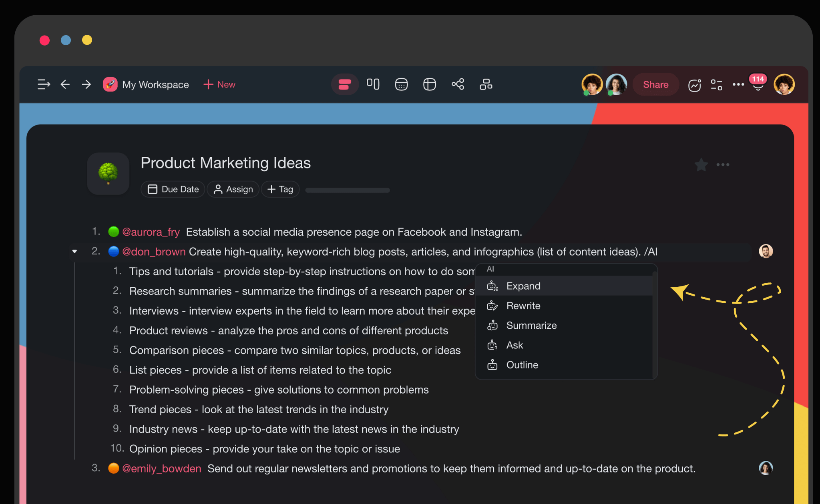Screen dimensions: 820x504
Task: Set a Due Date
Action: (x=173, y=189)
